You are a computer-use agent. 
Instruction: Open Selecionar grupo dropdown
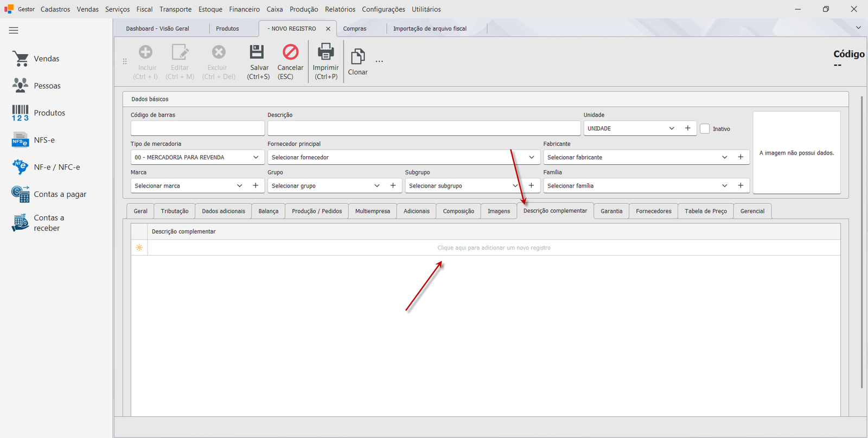[377, 185]
